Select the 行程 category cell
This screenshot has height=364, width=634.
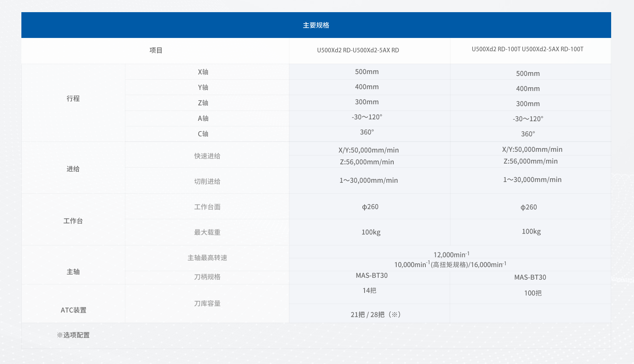[73, 99]
